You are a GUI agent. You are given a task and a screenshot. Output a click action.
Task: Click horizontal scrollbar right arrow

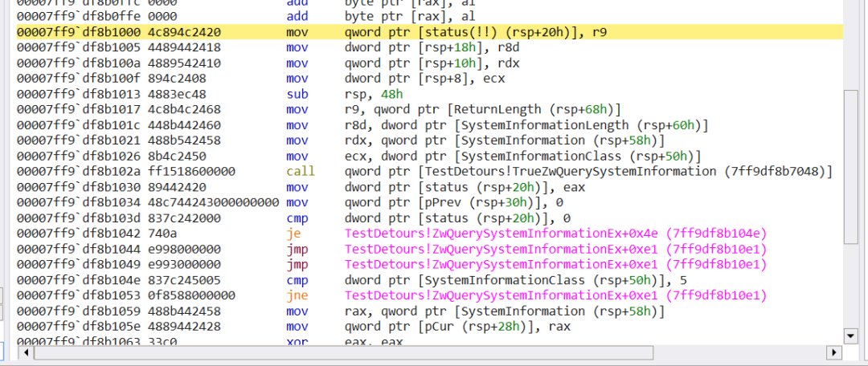pos(834,352)
